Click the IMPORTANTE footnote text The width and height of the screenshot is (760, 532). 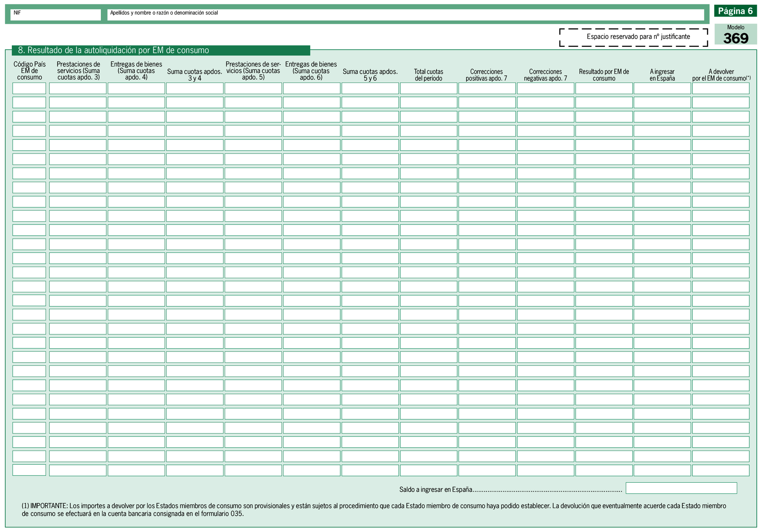[374, 510]
